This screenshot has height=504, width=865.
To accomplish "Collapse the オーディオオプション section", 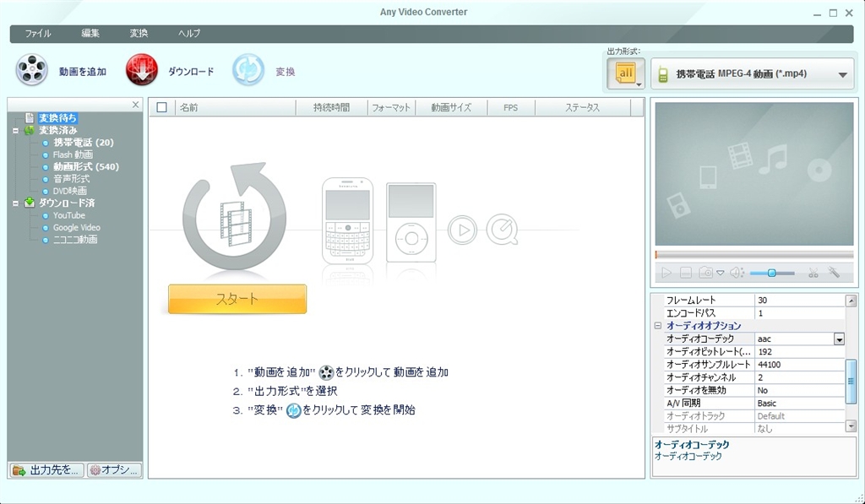I will 658,326.
